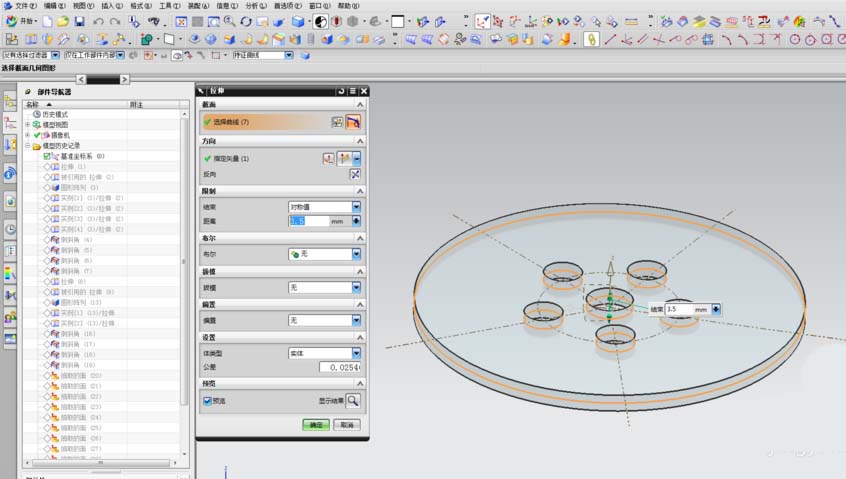Open the 插入(S) menu

coord(110,5)
